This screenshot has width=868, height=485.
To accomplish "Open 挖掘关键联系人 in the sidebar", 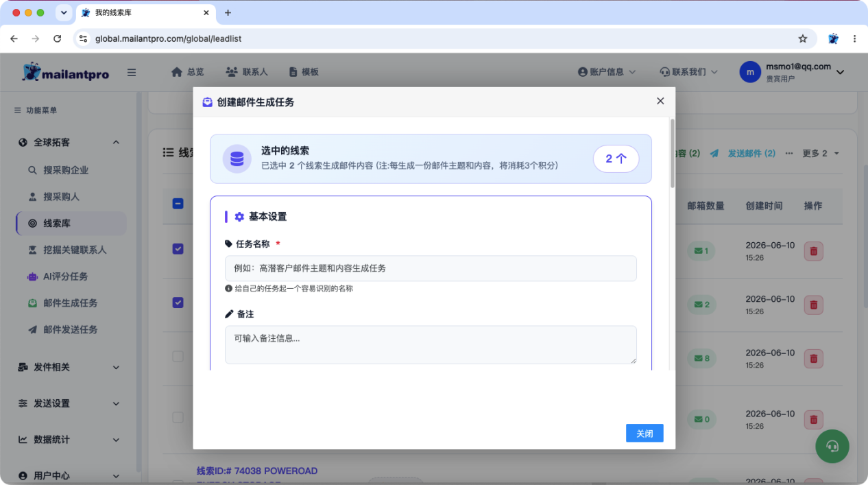I will (75, 250).
